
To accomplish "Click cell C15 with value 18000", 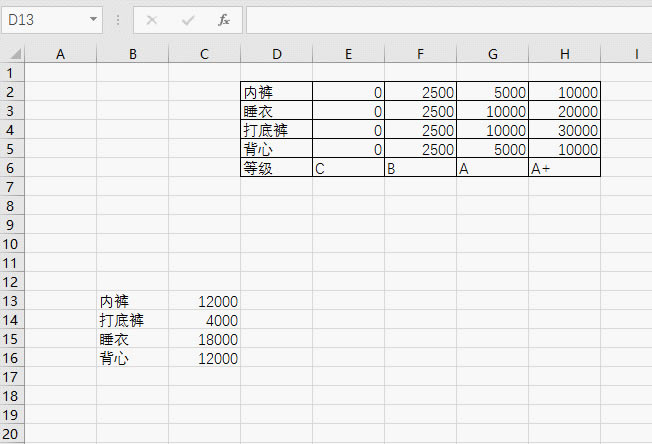I will click(x=205, y=339).
